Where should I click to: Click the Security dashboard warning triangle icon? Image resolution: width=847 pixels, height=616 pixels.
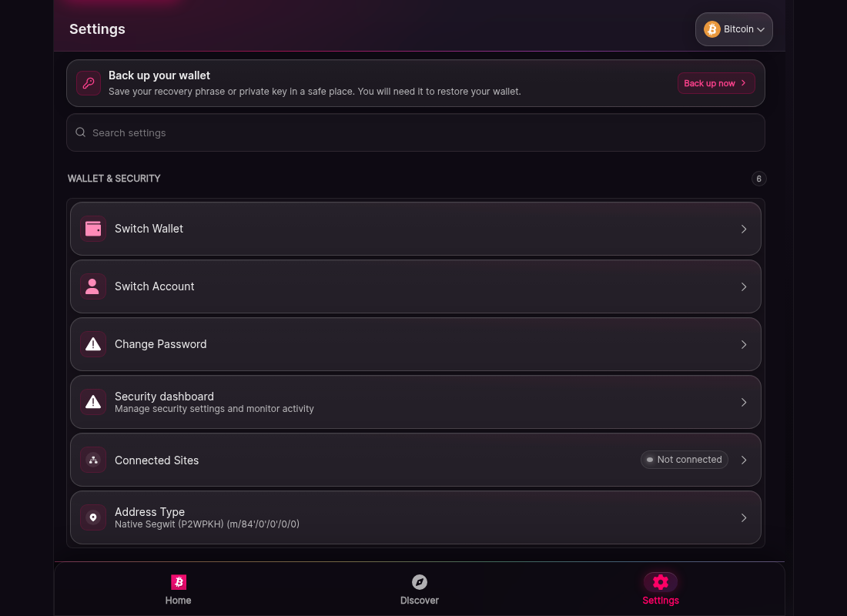[93, 403]
